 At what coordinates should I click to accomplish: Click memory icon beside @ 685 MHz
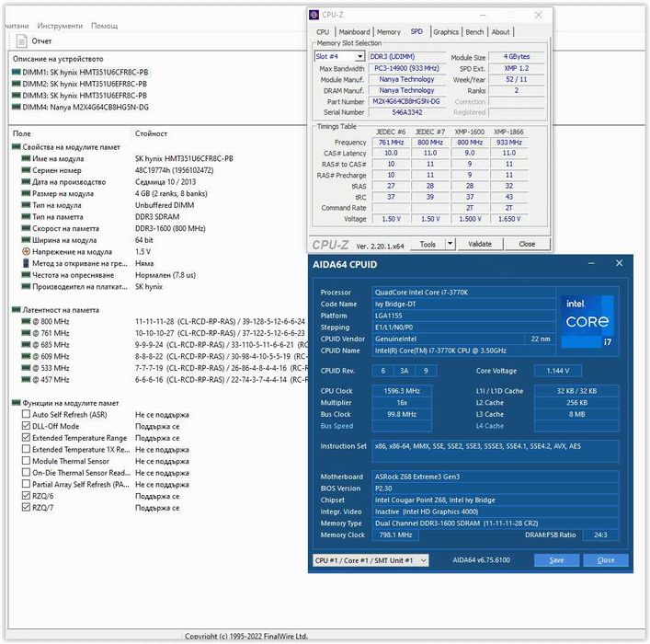tap(26, 344)
